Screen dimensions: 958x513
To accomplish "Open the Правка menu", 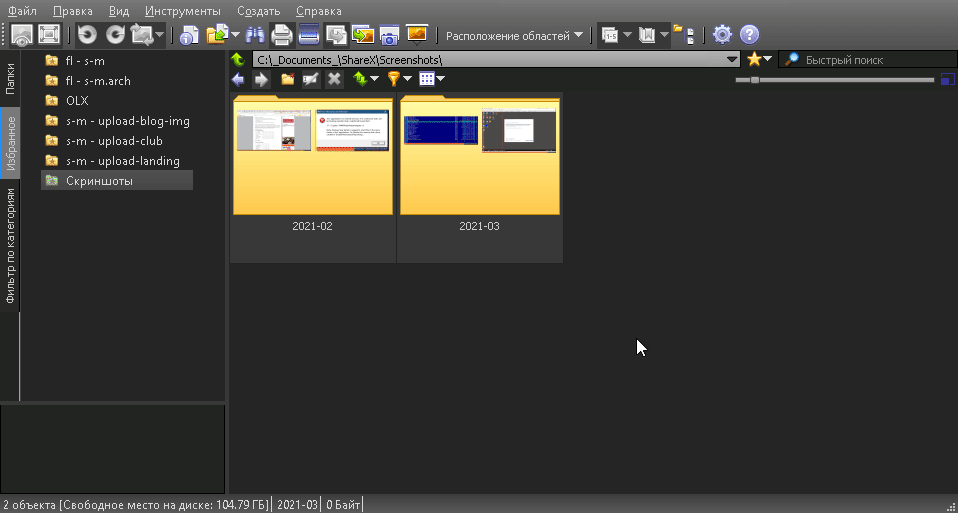I will click(x=73, y=11).
